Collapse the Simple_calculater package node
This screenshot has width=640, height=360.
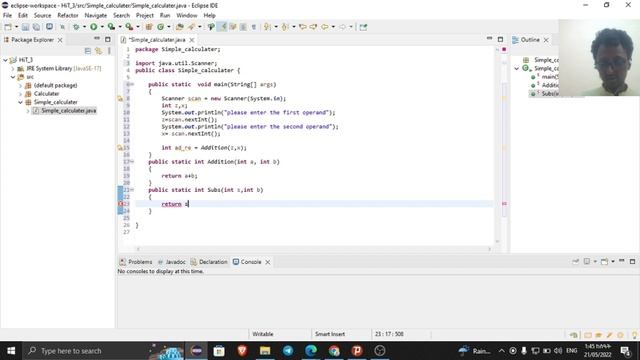[x=20, y=102]
